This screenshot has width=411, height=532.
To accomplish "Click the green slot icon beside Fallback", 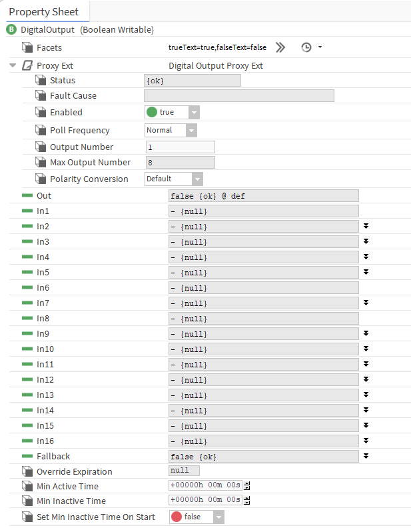I will [27, 457].
